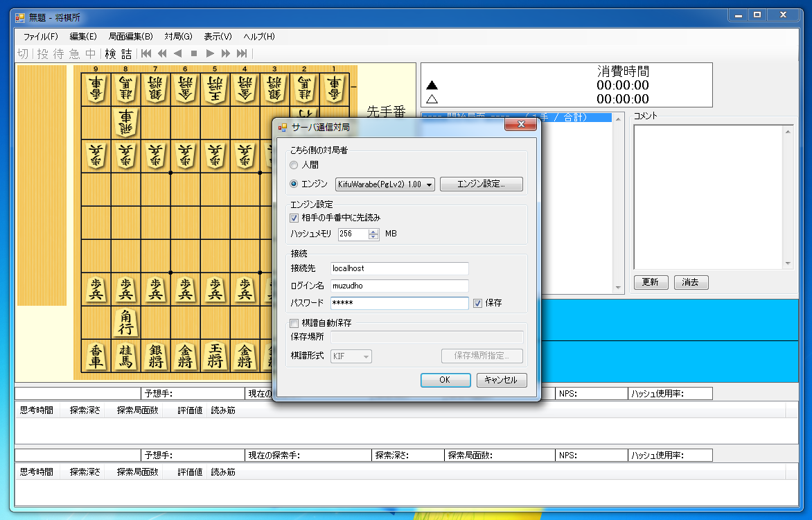This screenshot has width=812, height=520.
Task: Jump to the last move icon
Action: [242, 53]
